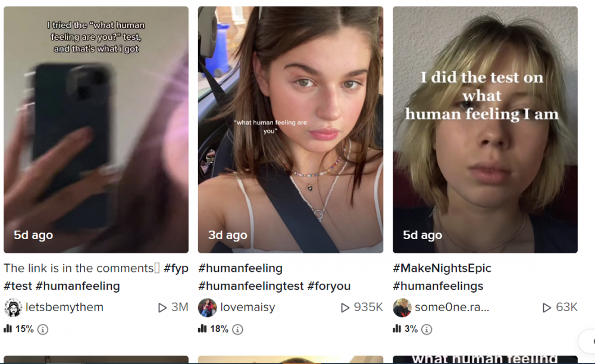Visit the letsbemythem username link
The width and height of the screenshot is (595, 364).
pyautogui.click(x=64, y=307)
